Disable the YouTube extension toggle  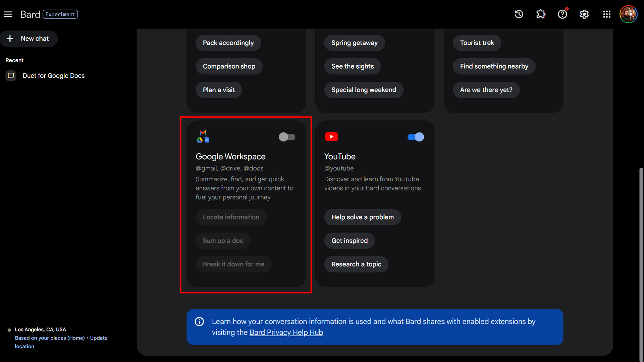416,137
